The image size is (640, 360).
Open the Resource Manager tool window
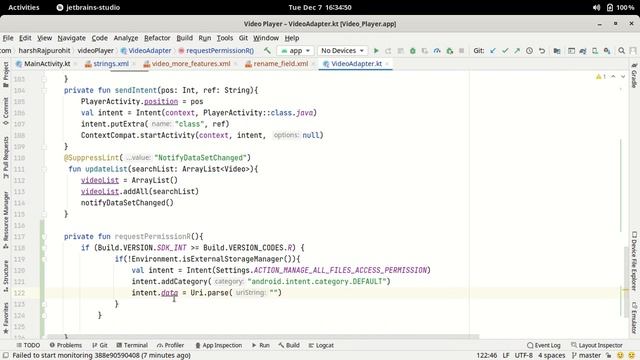pyautogui.click(x=6, y=220)
